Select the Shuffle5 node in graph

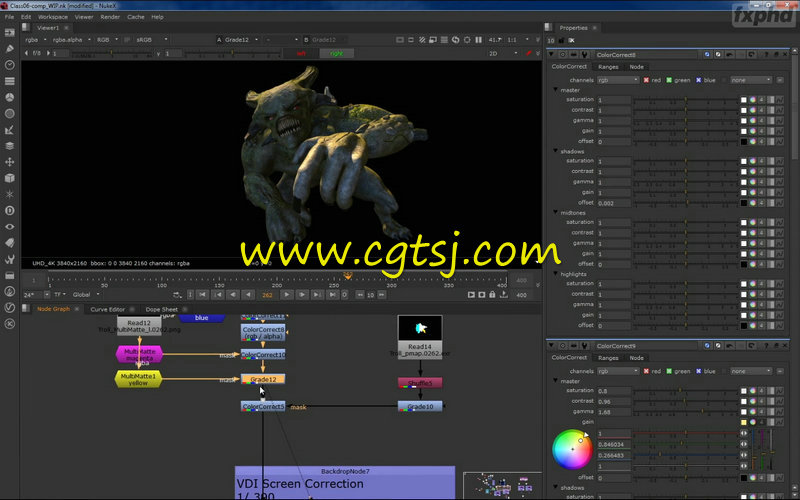pyautogui.click(x=420, y=383)
